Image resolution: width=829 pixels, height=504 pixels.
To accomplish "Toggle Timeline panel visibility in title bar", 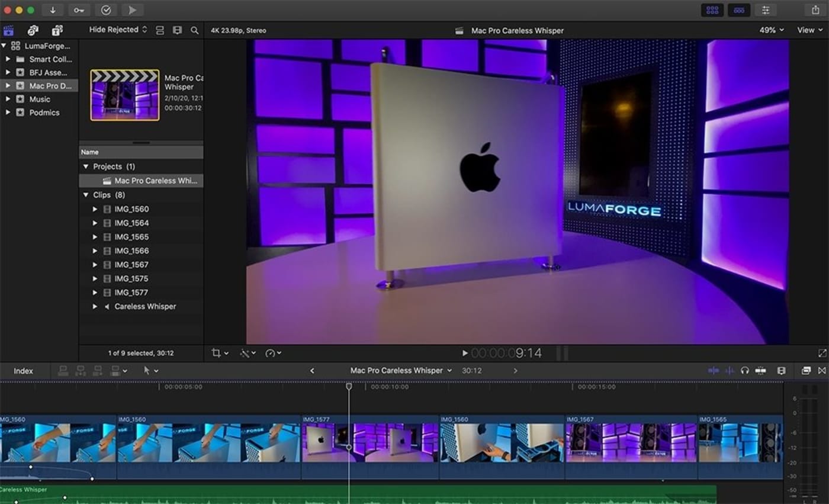I will pos(739,10).
